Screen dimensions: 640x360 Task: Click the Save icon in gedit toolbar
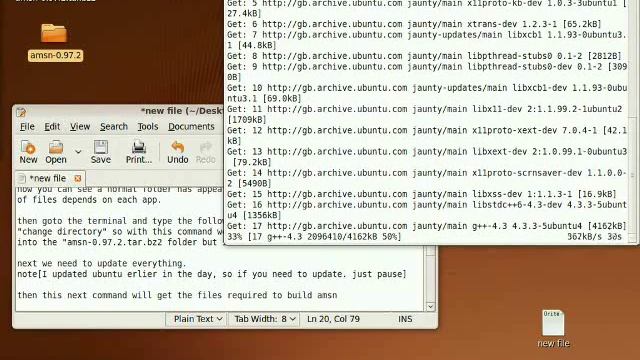click(100, 152)
